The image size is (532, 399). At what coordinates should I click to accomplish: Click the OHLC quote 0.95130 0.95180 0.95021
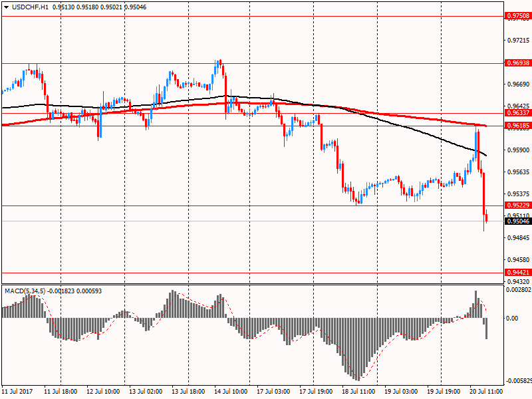88,7
